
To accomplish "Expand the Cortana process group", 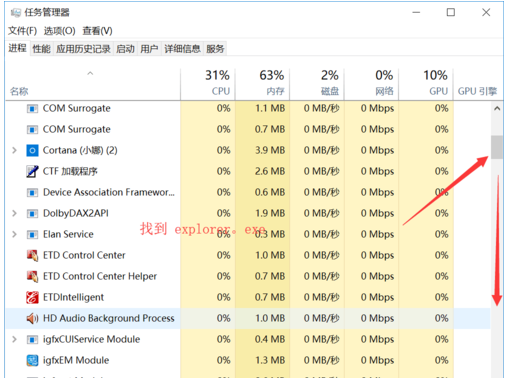I will (14, 150).
